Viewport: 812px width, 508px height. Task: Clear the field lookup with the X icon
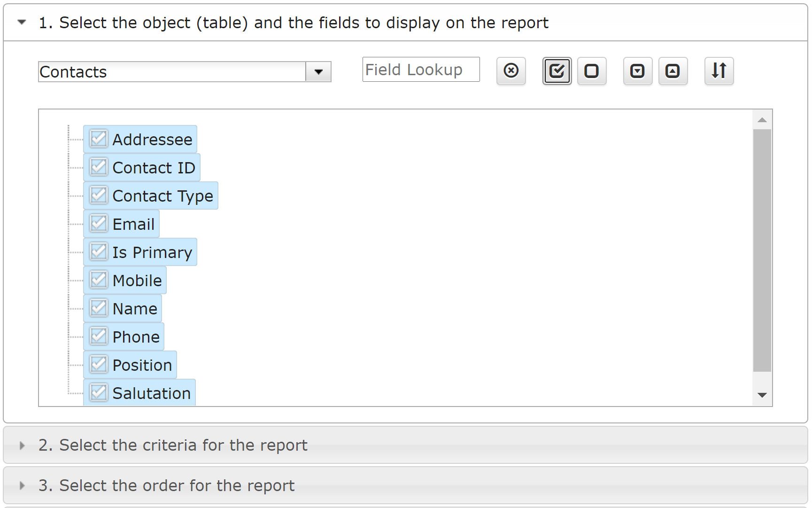pyautogui.click(x=511, y=71)
